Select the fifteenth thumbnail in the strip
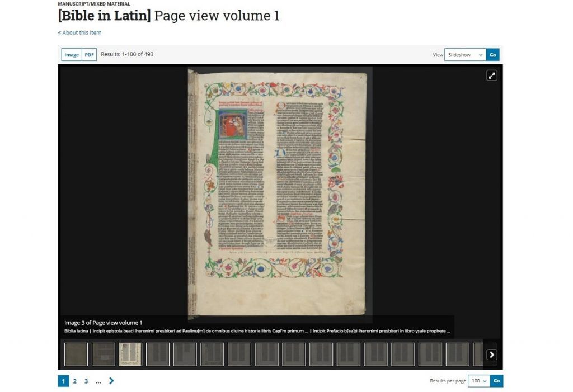The width and height of the screenshot is (573, 392). tap(458, 355)
